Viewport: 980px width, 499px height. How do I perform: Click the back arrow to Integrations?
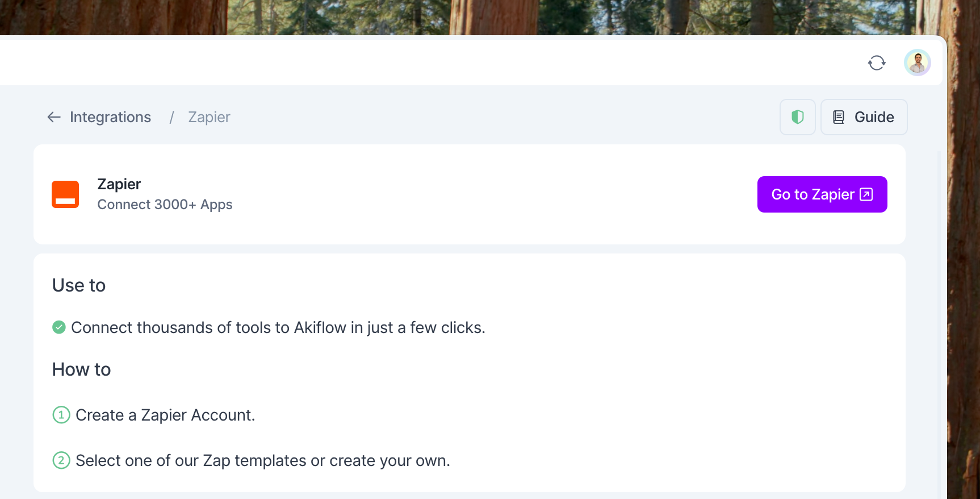pos(54,117)
